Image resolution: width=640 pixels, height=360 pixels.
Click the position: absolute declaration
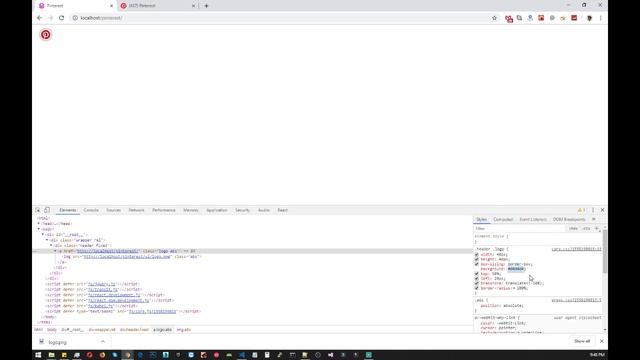(x=502, y=306)
